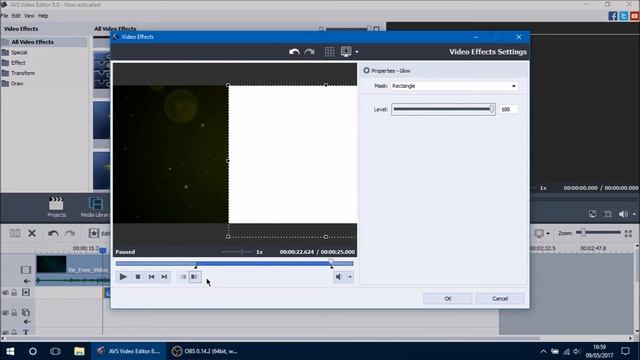This screenshot has height=360, width=640.
Task: Click the video clip thumbnail on timeline
Action: point(51,264)
